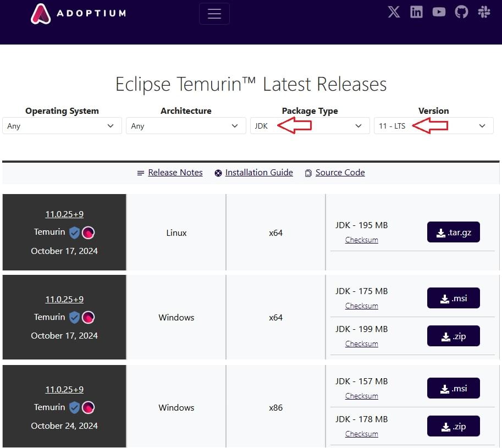Download the Windows x86 .zip archive
The image size is (502, 448).
coord(453,427)
